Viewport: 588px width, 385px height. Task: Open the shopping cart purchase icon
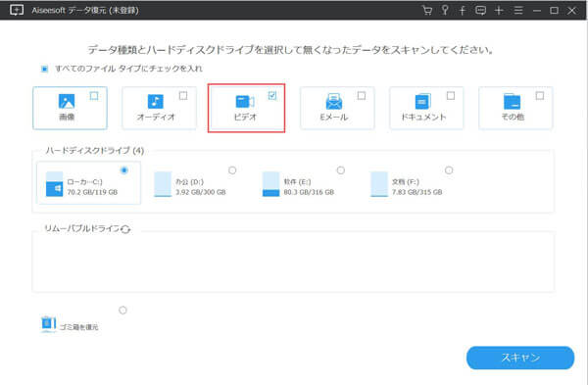pyautogui.click(x=427, y=10)
